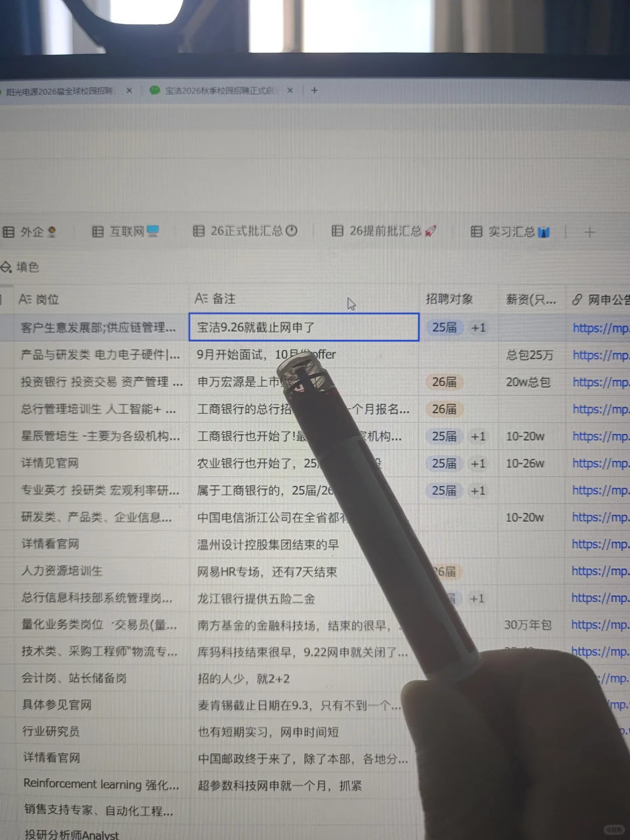Viewport: 630px width, 840px height.
Task: Select the 客户生意发展部;供应链管理 cell
Action: pyautogui.click(x=98, y=328)
